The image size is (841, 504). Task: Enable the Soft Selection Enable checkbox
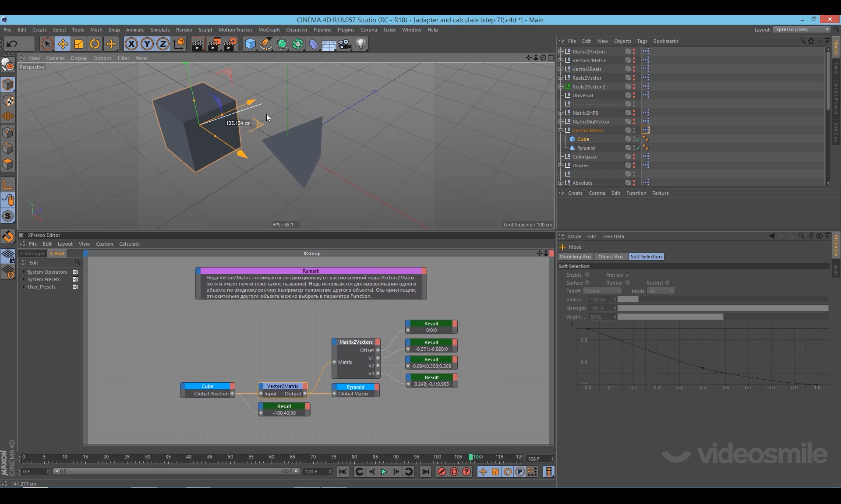click(x=587, y=275)
